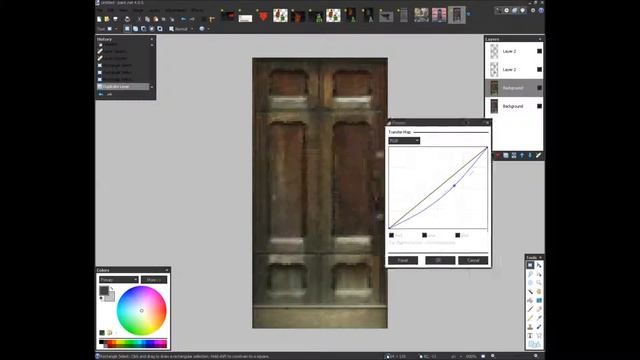Click the Open file toolbar icon
The width and height of the screenshot is (640, 360).
click(107, 19)
